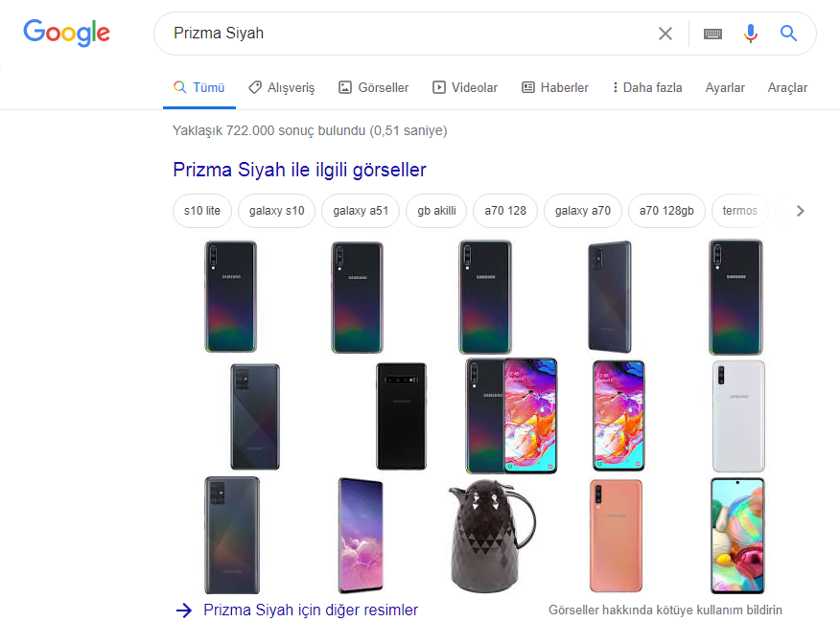Open Prizma Siyah ile ilgili görseller link
Image resolution: width=840 pixels, height=622 pixels.
[299, 170]
